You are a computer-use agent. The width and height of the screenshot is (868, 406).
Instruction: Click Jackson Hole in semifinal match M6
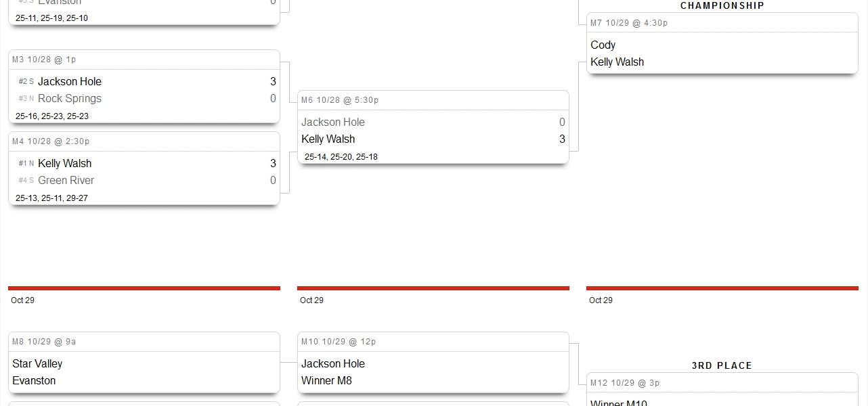click(333, 122)
